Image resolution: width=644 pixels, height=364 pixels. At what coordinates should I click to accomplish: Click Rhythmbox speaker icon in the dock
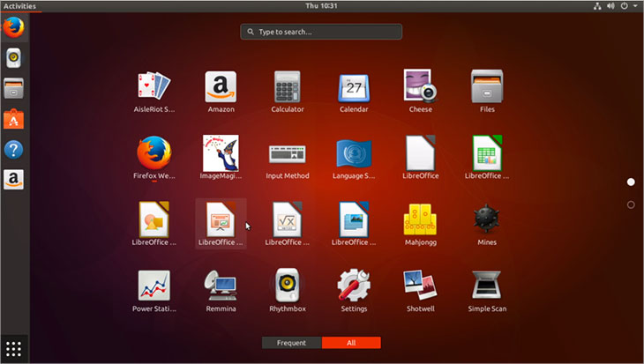point(14,58)
